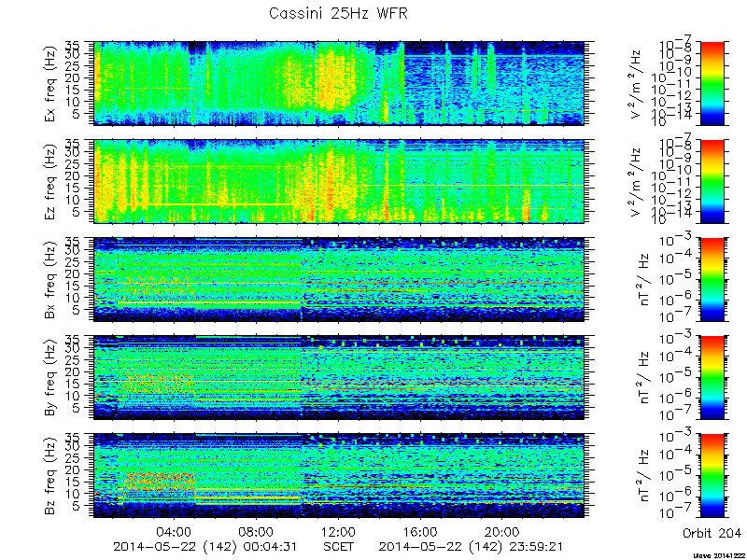
Task: Click the "10^-3" top tick on Bx colorbar
Action: 677,241
